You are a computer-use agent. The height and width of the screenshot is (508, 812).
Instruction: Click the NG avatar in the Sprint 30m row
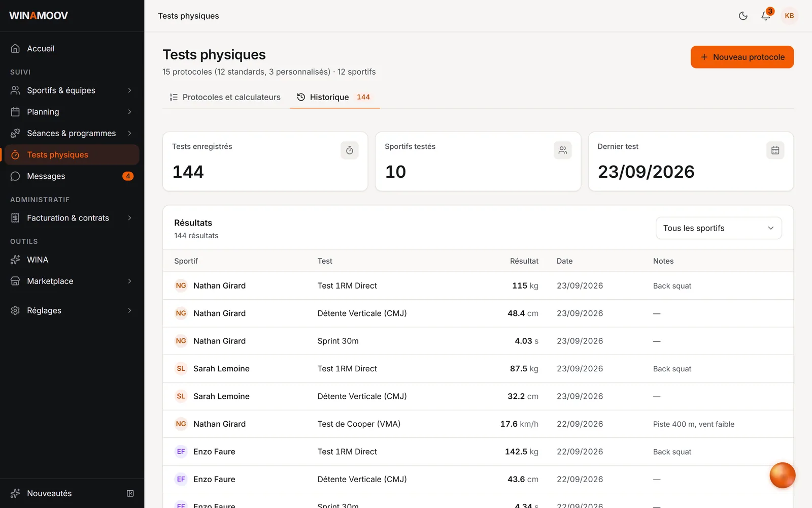click(181, 341)
